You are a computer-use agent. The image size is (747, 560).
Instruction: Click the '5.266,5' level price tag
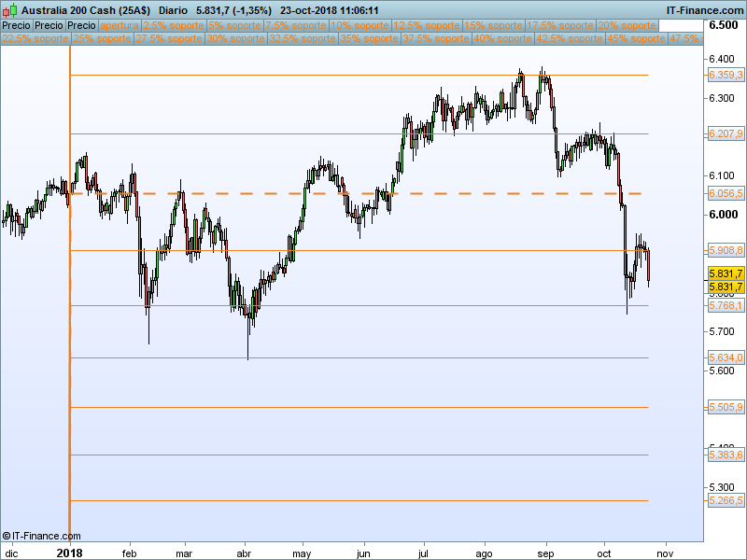[x=726, y=500]
